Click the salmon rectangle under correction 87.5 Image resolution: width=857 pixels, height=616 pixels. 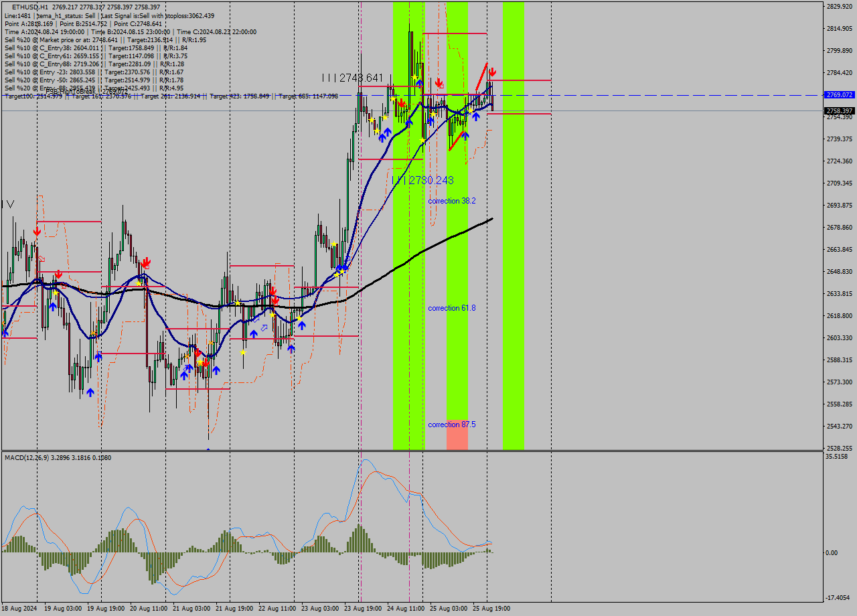[457, 435]
